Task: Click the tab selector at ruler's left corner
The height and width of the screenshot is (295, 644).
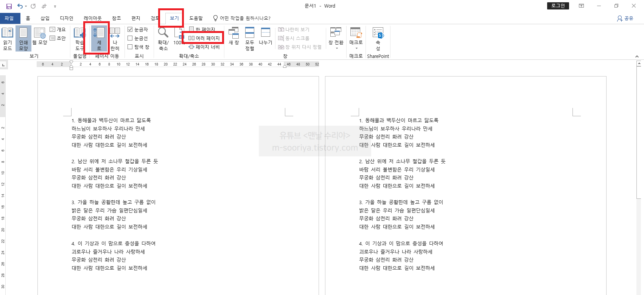Action: 3,65
